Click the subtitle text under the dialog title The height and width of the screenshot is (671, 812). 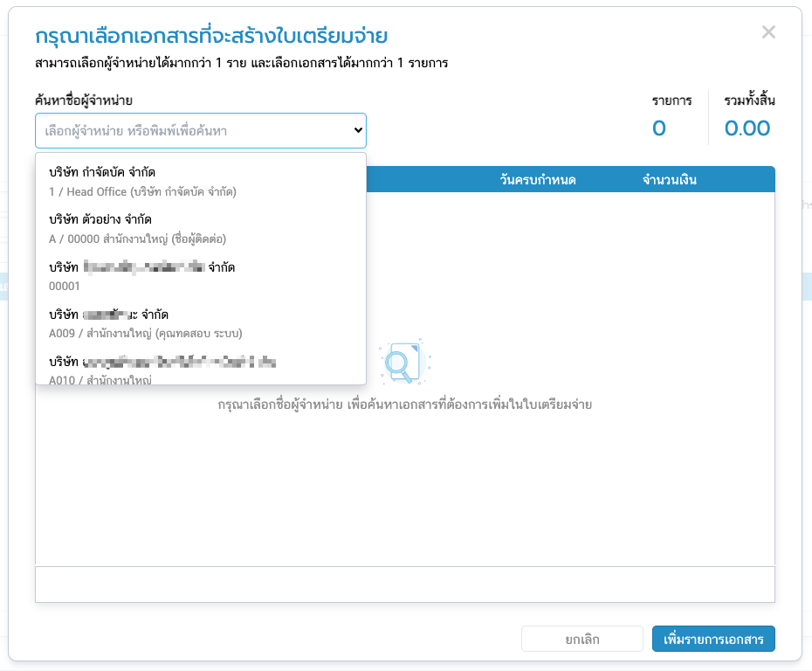(241, 63)
